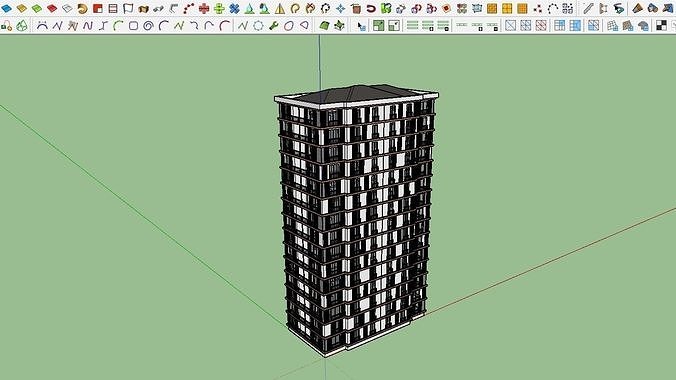Click the cursor arrow selection tool
This screenshot has height=380, width=676.
click(x=361, y=26)
